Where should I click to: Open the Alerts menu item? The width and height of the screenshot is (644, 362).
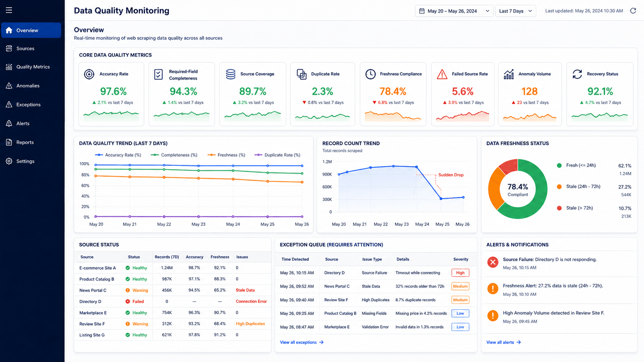coord(31,123)
